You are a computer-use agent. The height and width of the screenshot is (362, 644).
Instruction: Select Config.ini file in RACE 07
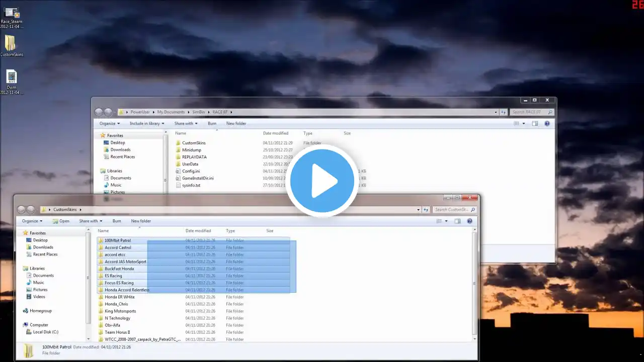click(187, 171)
